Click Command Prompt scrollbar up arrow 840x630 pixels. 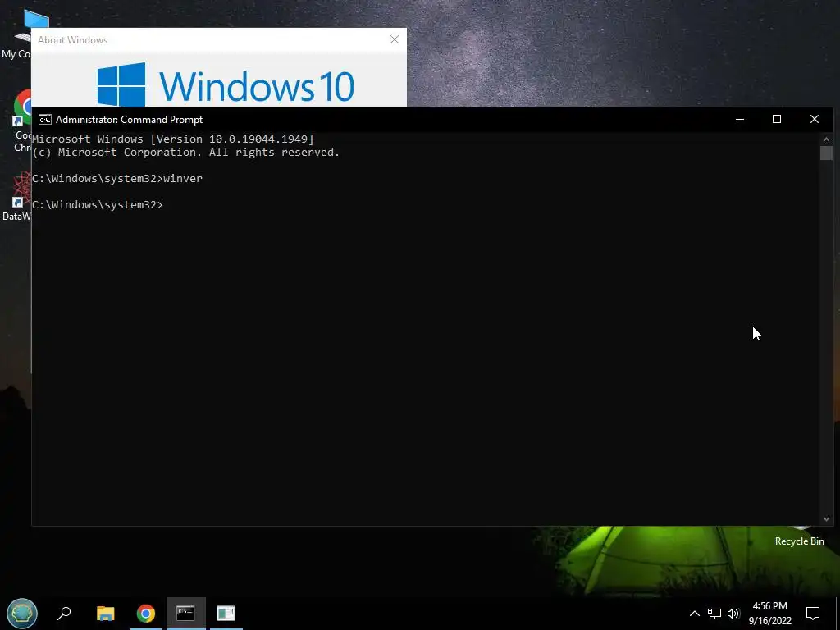(826, 139)
